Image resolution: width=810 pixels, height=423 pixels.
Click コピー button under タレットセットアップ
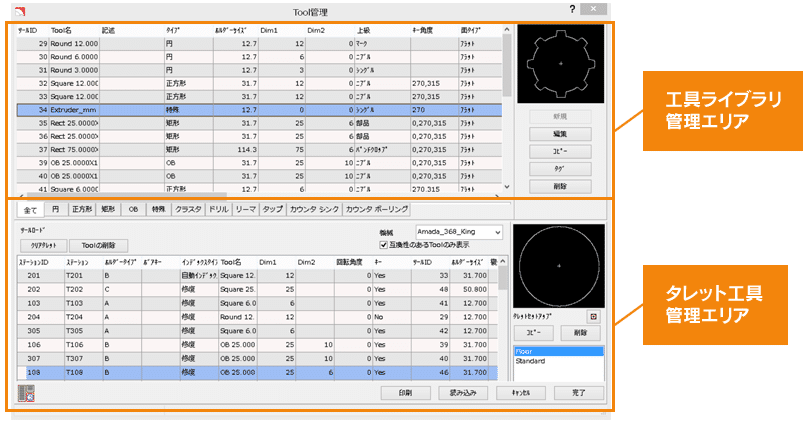(x=534, y=333)
